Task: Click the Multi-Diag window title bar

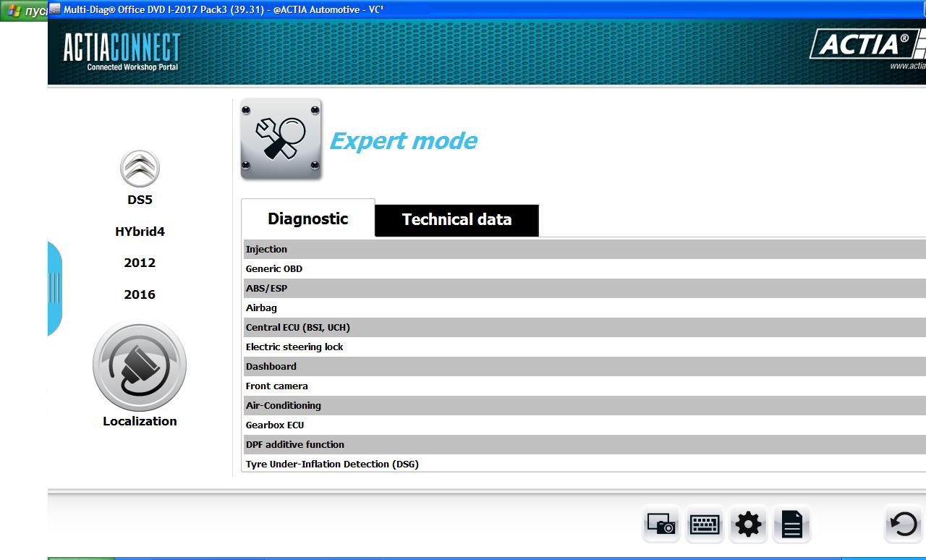Action: pyautogui.click(x=486, y=9)
